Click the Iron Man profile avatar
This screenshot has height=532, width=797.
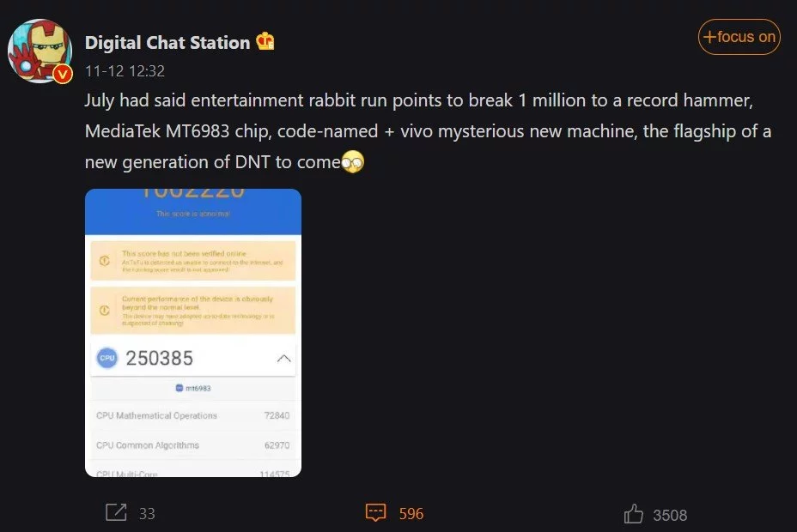tap(39, 50)
